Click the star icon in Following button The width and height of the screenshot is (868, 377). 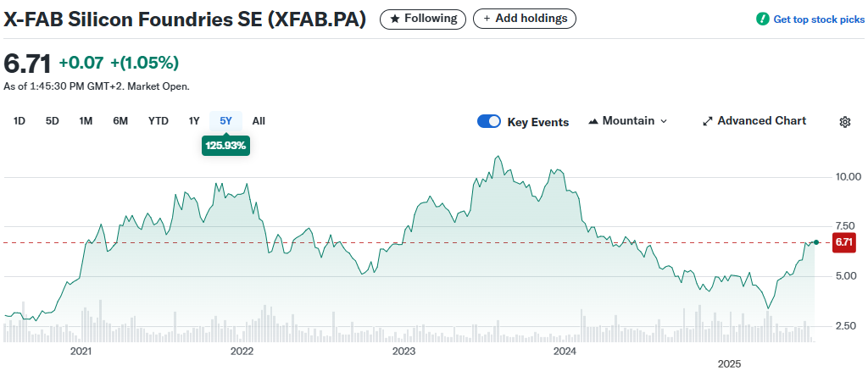[x=394, y=18]
